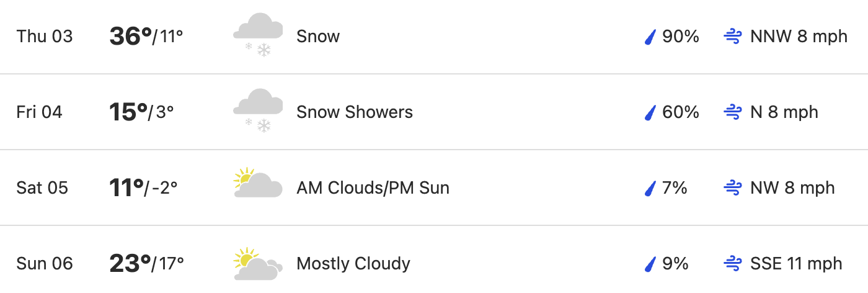
Task: Expand the Sat 05 forecast row
Action: click(x=434, y=188)
